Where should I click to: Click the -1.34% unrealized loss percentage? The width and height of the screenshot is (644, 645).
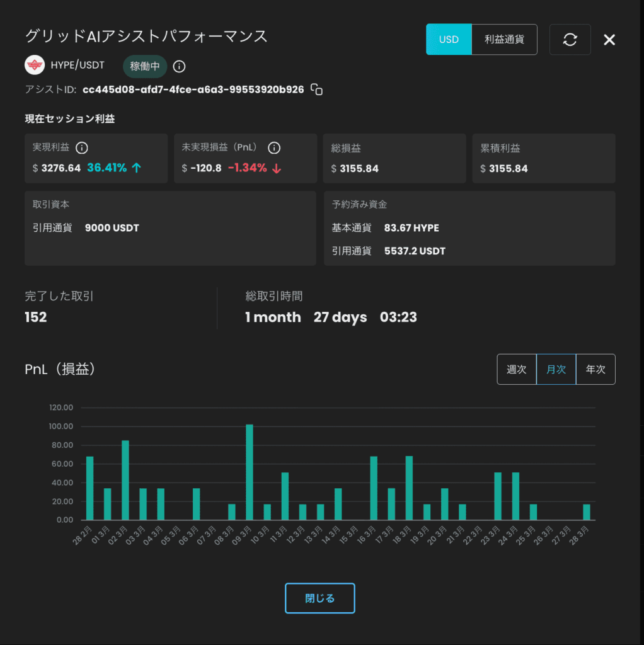(247, 168)
